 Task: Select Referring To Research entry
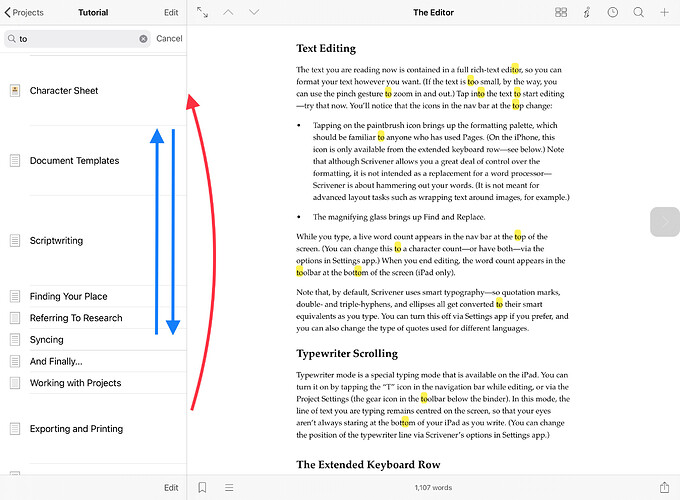click(x=93, y=318)
